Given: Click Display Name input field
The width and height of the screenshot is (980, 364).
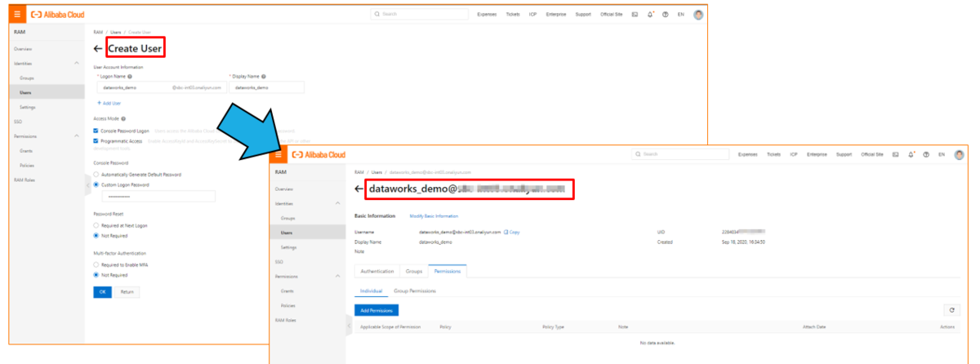Looking at the screenshot, I should point(266,87).
